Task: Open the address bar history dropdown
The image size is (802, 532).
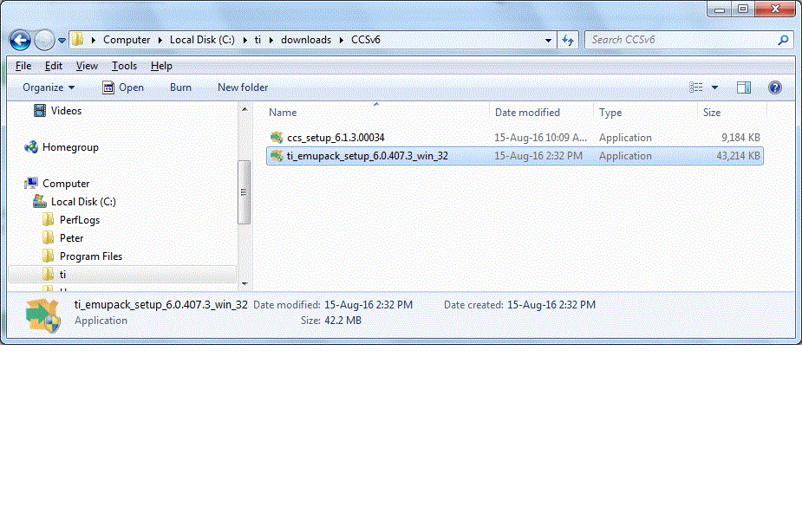Action: [x=548, y=40]
